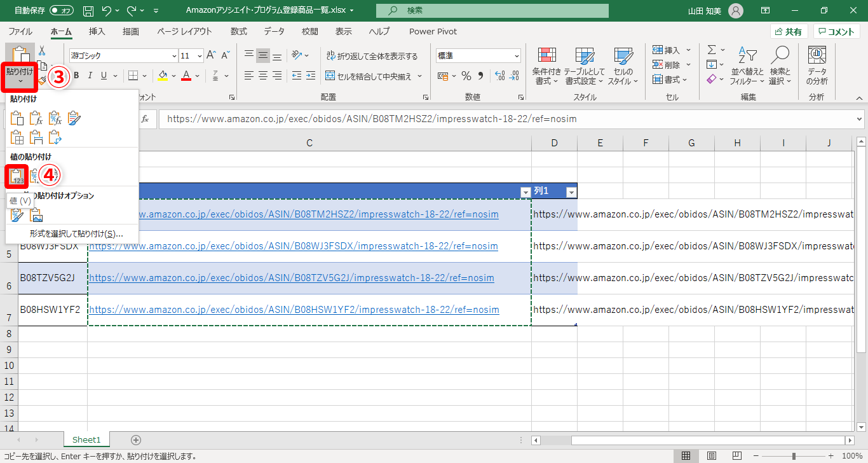Screen dimensions: 868x463
Task: Click the Cut scissors icon
Action: click(x=42, y=51)
